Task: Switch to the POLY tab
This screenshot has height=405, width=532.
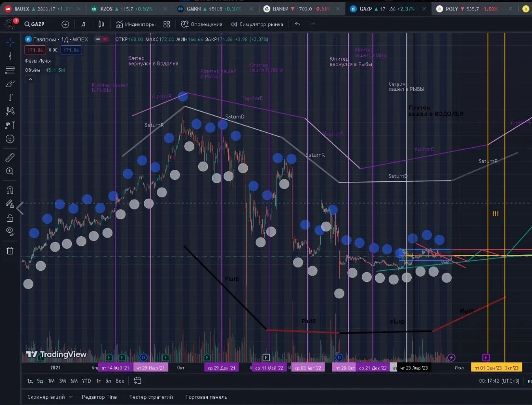Action: 474,9
